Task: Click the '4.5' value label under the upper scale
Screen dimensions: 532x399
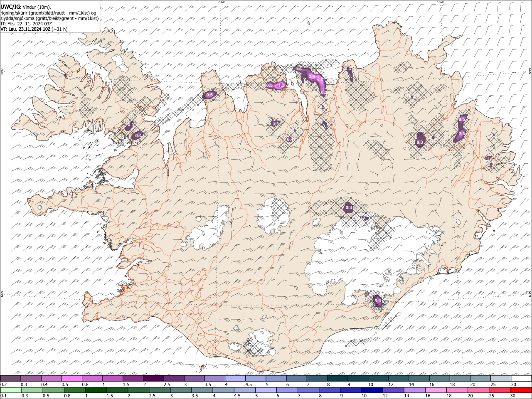Action: click(249, 384)
